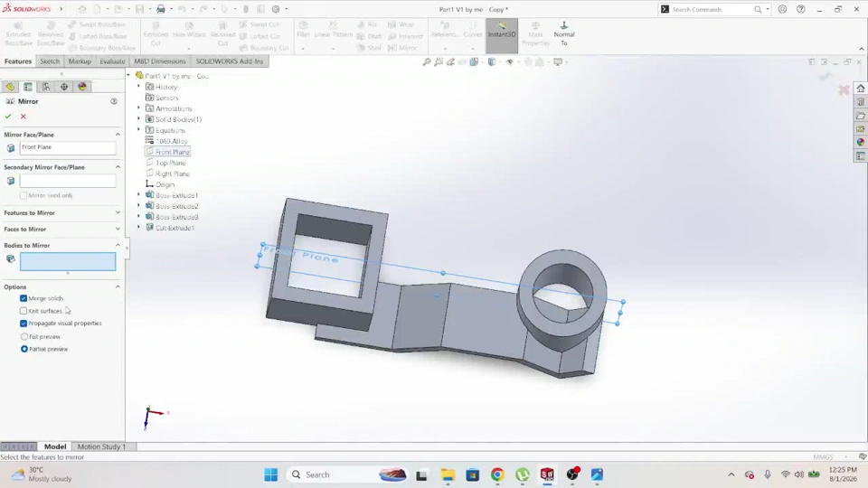The width and height of the screenshot is (868, 488).
Task: Expand the History tree node arrow
Action: pyautogui.click(x=139, y=87)
